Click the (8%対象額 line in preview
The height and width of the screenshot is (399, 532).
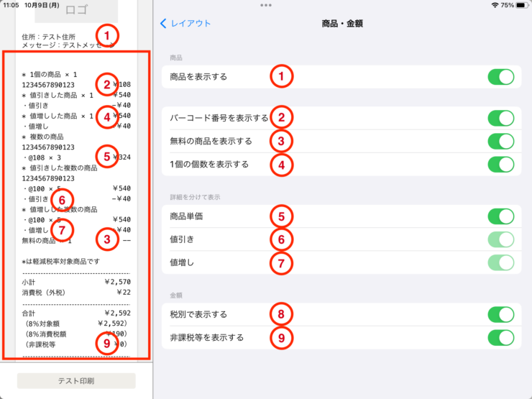(x=76, y=324)
